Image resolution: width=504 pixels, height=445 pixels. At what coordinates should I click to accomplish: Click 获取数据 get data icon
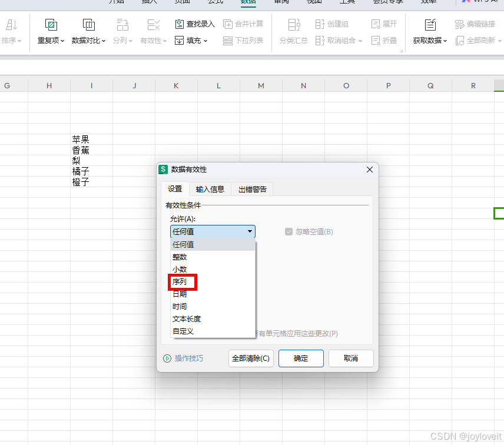(x=430, y=25)
